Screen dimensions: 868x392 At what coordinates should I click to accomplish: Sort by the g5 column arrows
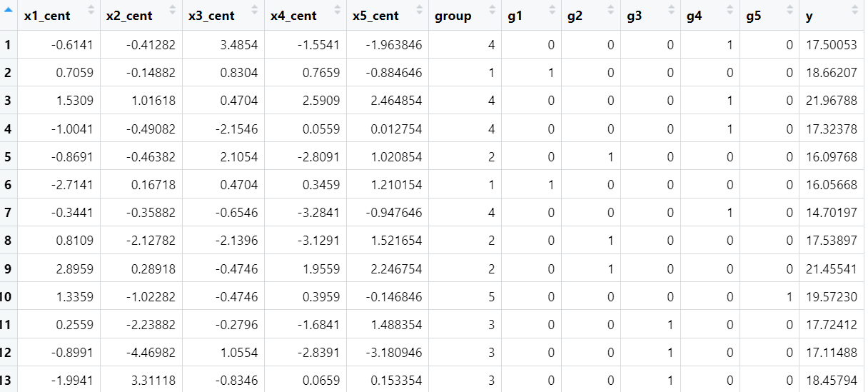(789, 10)
